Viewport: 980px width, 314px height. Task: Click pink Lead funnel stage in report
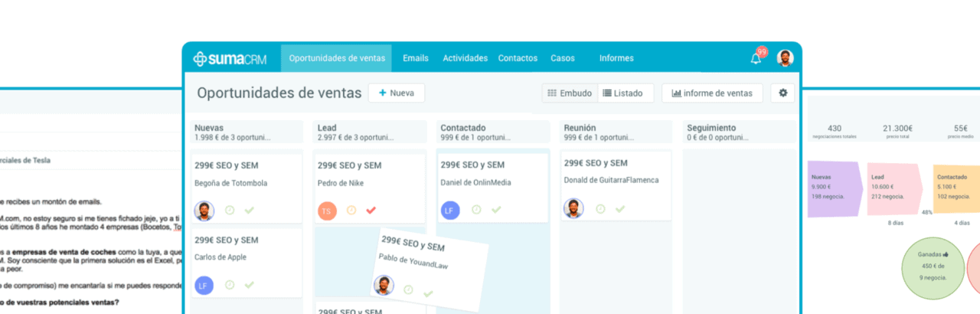pos(895,188)
